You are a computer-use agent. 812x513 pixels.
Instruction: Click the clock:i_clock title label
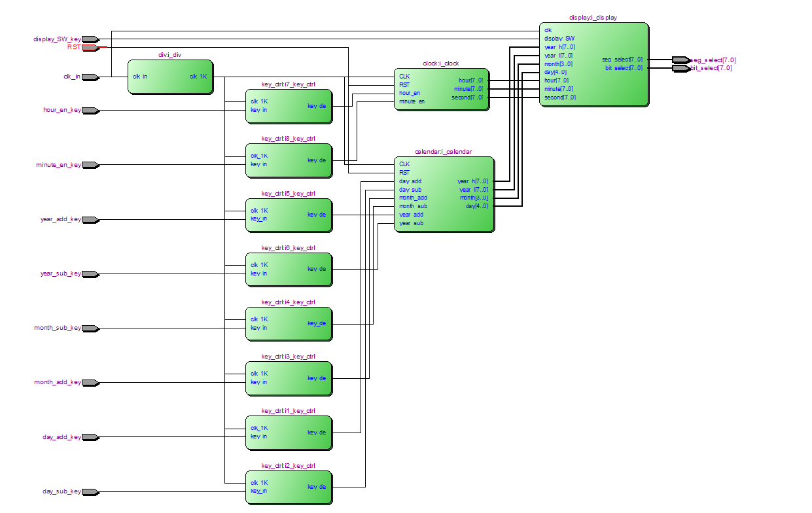pyautogui.click(x=441, y=63)
